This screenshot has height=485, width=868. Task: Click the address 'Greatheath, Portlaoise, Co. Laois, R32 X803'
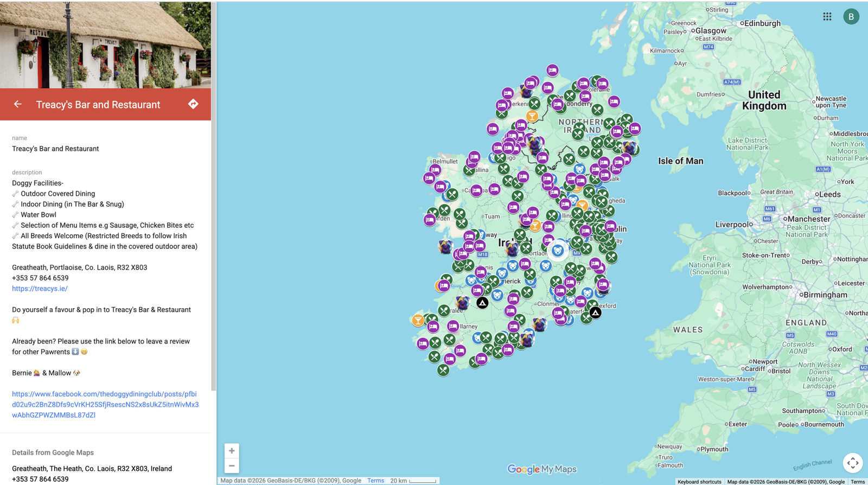coord(79,267)
